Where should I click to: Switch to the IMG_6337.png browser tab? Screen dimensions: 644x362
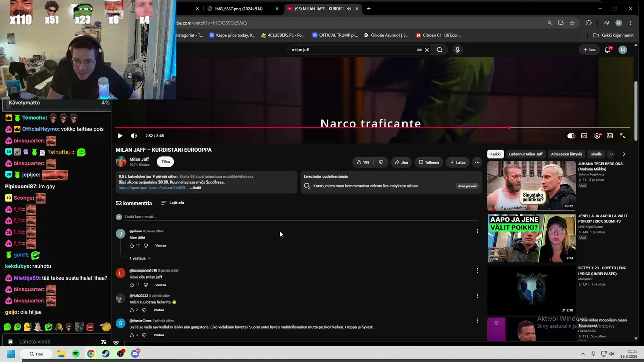[239, 9]
